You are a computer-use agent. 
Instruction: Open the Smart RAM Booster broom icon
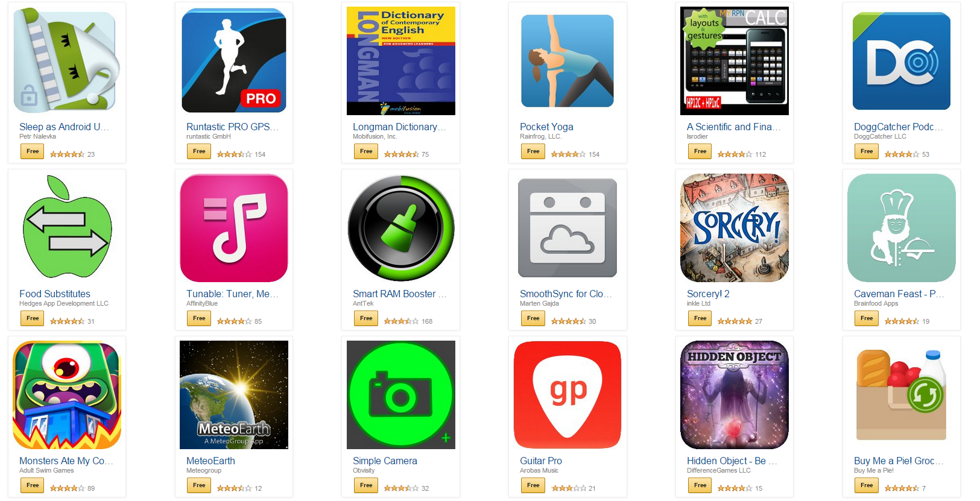[401, 228]
